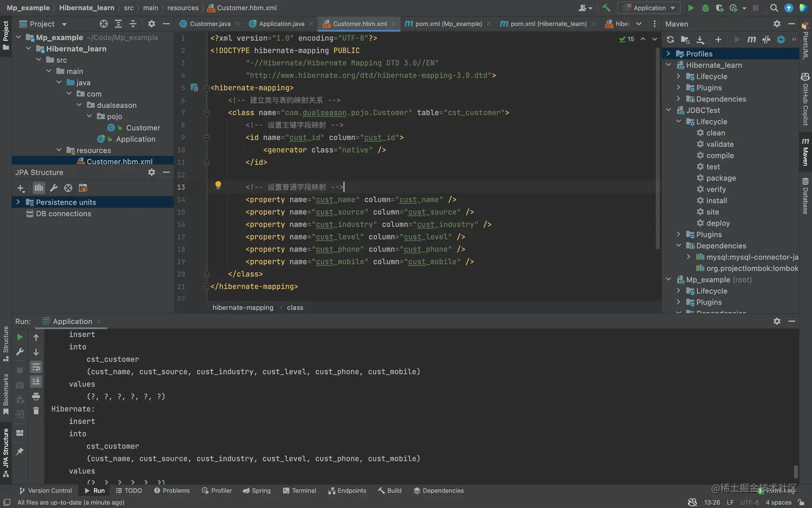Collapse the pojo package
812x508 pixels.
pos(89,116)
